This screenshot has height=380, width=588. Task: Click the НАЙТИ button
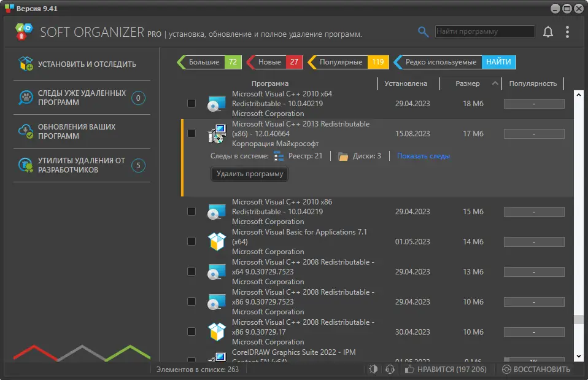499,62
